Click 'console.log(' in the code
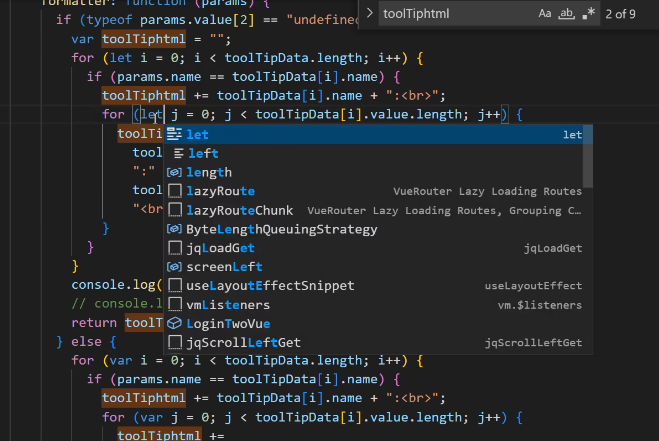 tap(117, 285)
